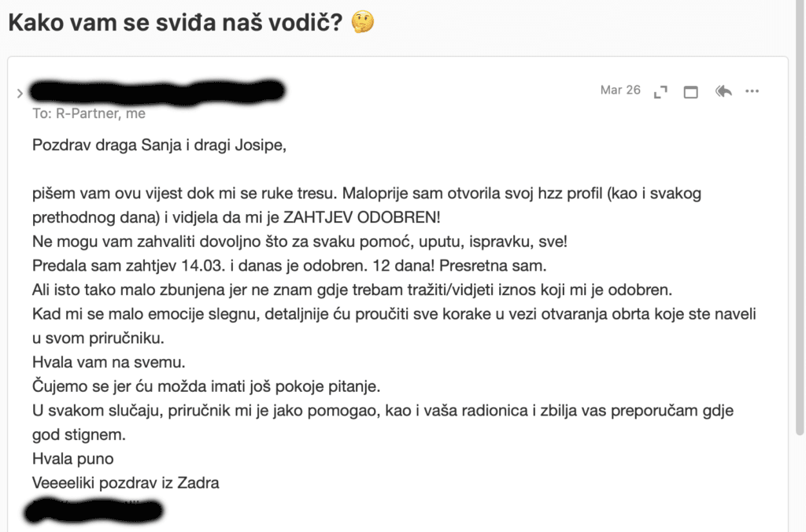Click the line "Veeeeliki pozdrav iz Zadra"
The height and width of the screenshot is (532, 806).
coord(126,482)
